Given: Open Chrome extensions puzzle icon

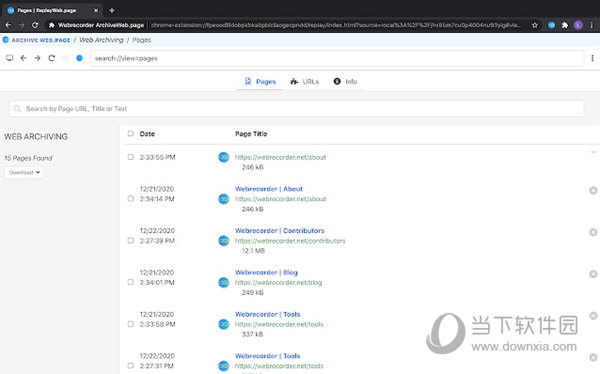Looking at the screenshot, I should 565,25.
